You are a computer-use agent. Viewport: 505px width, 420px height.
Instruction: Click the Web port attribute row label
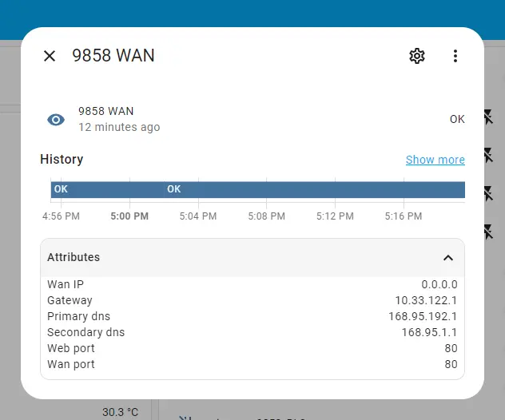(71, 348)
